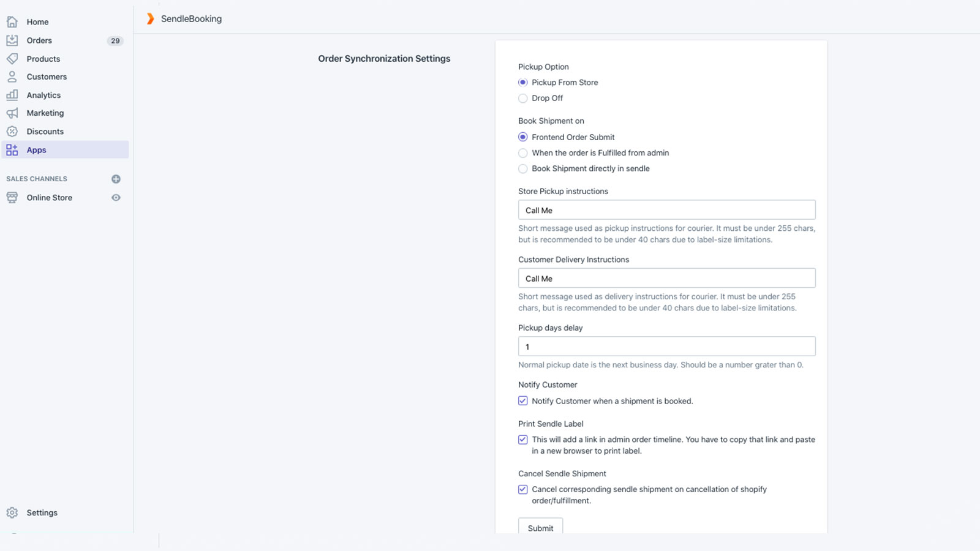
Task: Click the Online Store shop icon
Action: click(x=12, y=198)
